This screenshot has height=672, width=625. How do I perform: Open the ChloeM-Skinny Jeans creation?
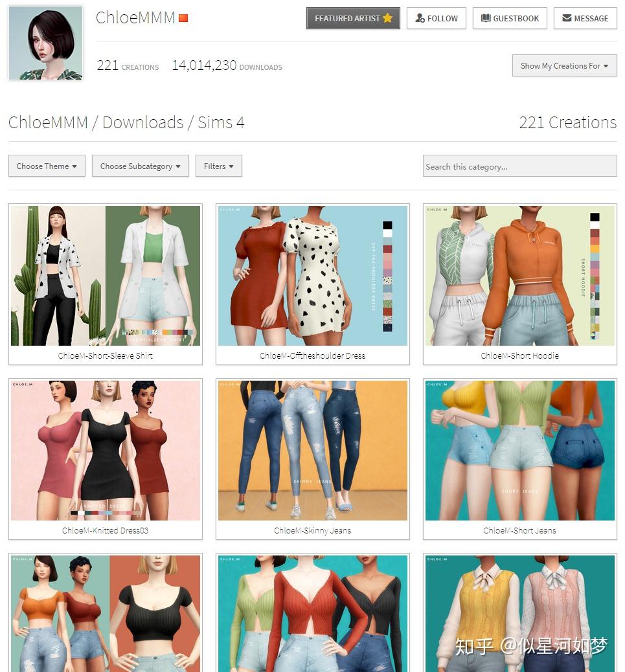[x=313, y=450]
